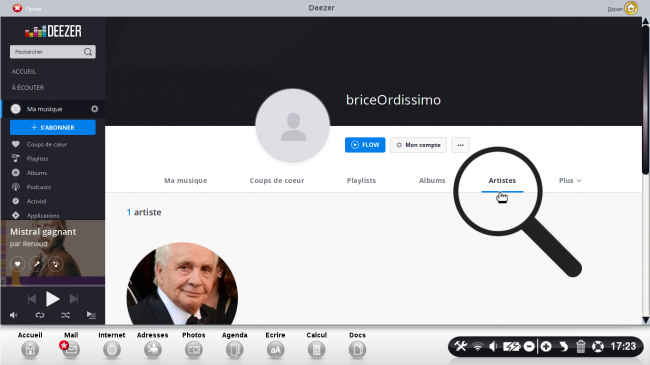Click the Activité icon in sidebar
The width and height of the screenshot is (650, 365).
[x=16, y=201]
